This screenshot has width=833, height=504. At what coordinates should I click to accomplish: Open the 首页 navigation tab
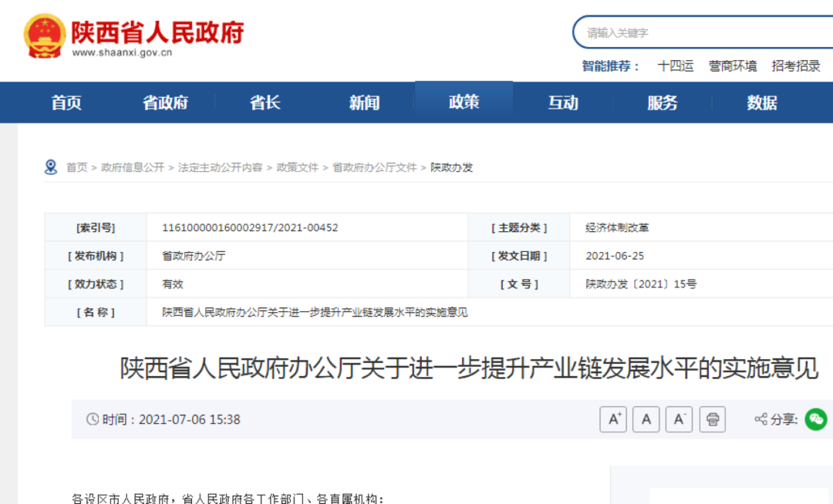pyautogui.click(x=66, y=102)
